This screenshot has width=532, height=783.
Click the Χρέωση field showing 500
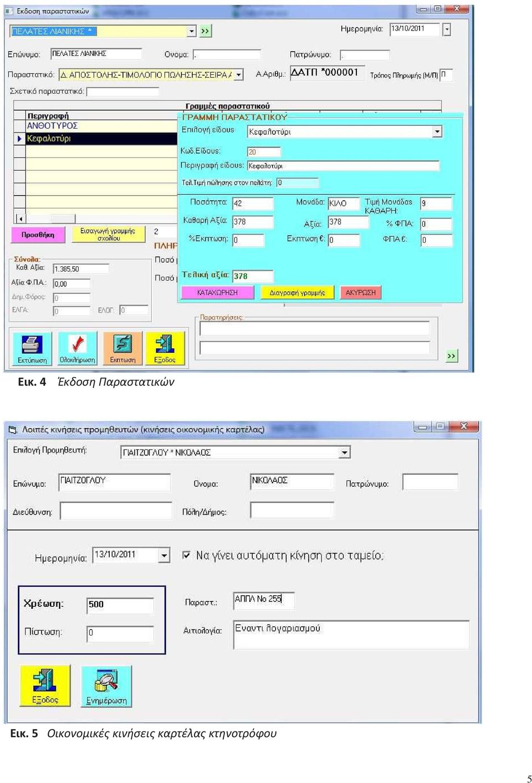(x=120, y=605)
